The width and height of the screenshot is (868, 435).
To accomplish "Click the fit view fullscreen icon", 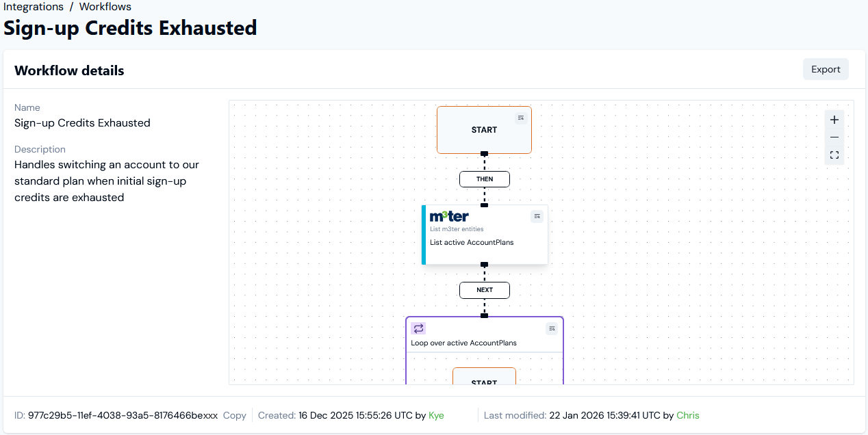I will click(x=834, y=155).
